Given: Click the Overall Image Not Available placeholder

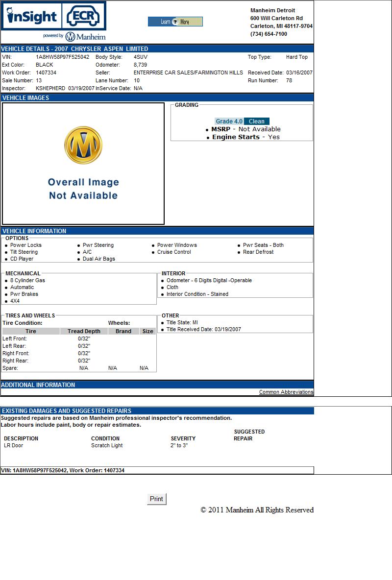Looking at the screenshot, I should tap(83, 164).
